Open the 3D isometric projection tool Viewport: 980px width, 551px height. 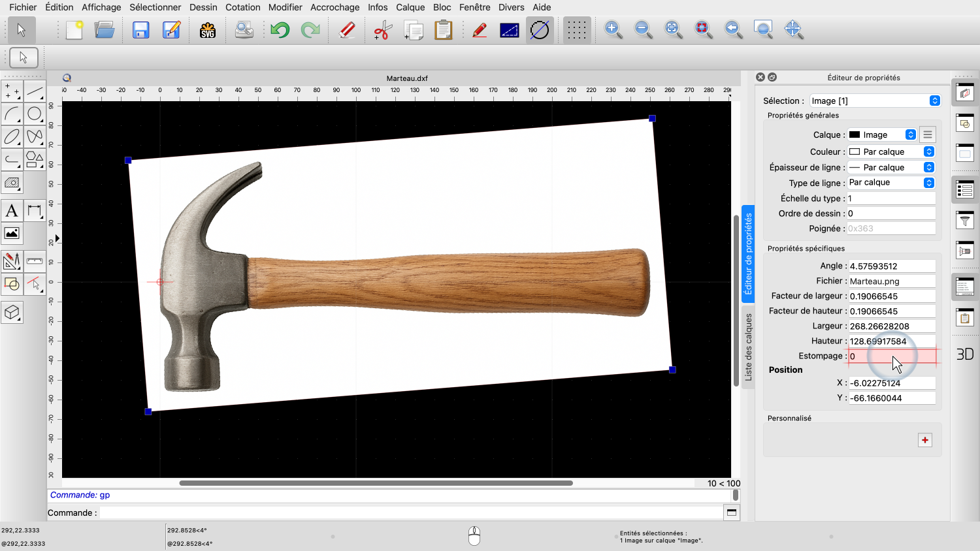click(12, 313)
